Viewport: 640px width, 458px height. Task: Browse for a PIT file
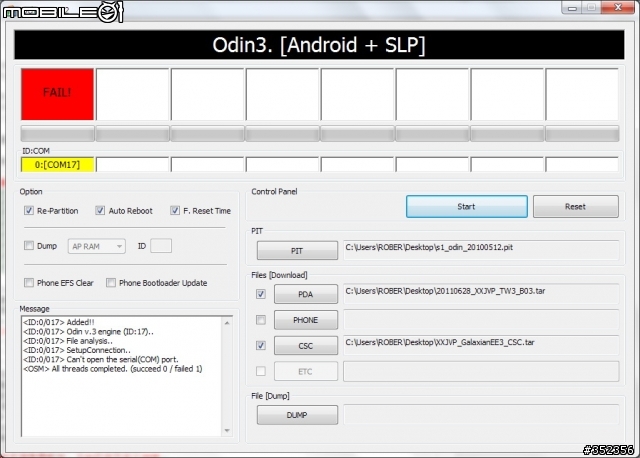click(297, 251)
